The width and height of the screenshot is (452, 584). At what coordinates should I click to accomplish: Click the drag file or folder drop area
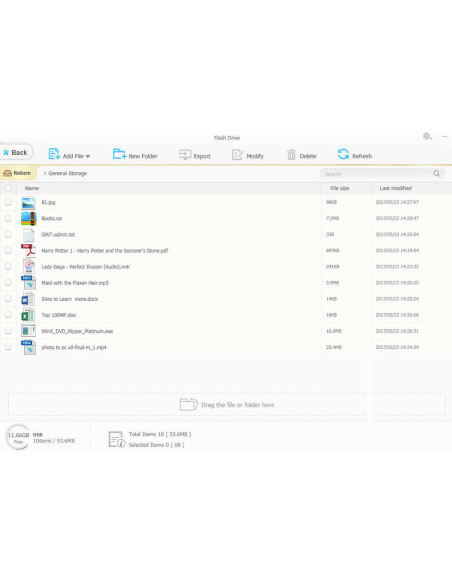coord(227,404)
